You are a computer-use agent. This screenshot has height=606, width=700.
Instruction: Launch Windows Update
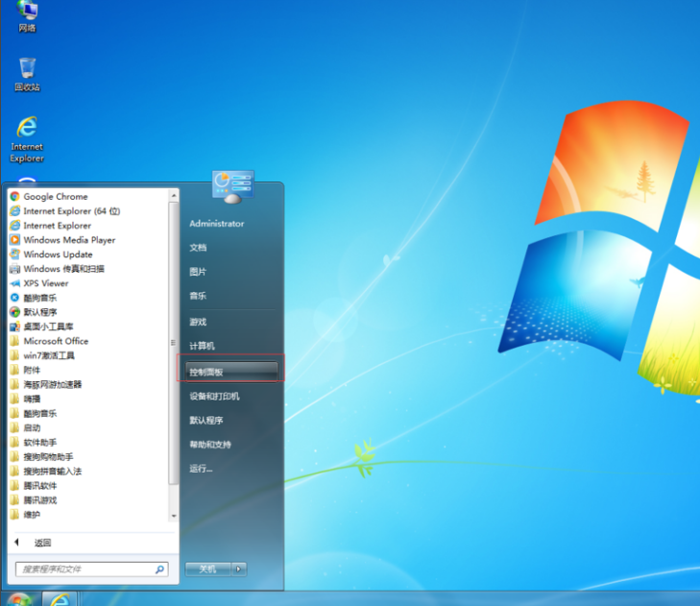coord(58,255)
